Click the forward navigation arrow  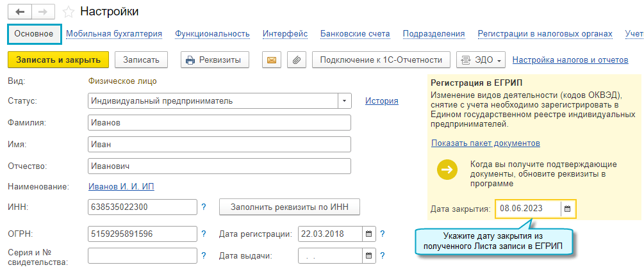(42, 12)
